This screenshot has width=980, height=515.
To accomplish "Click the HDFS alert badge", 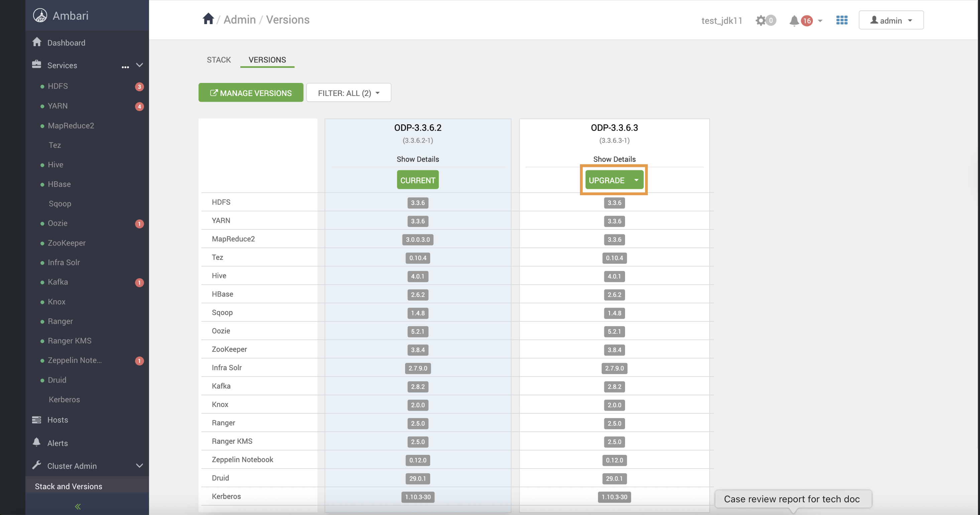I will [x=139, y=87].
